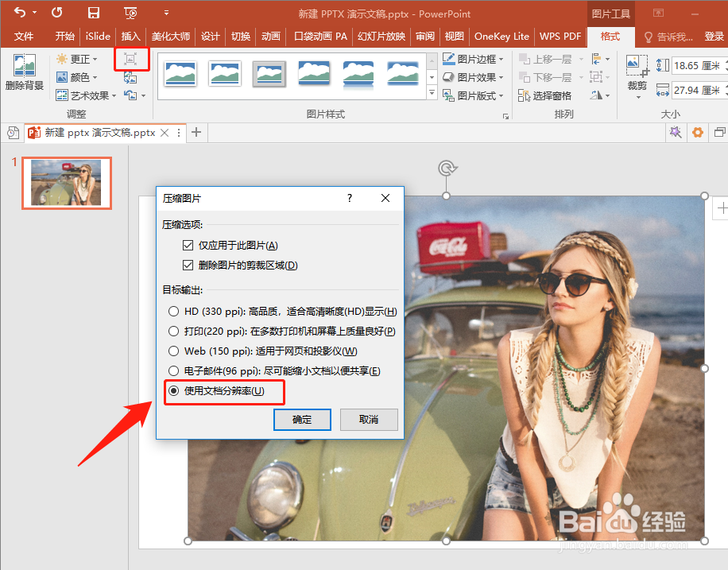
Task: Switch to the WPS PDF tab
Action: (560, 37)
